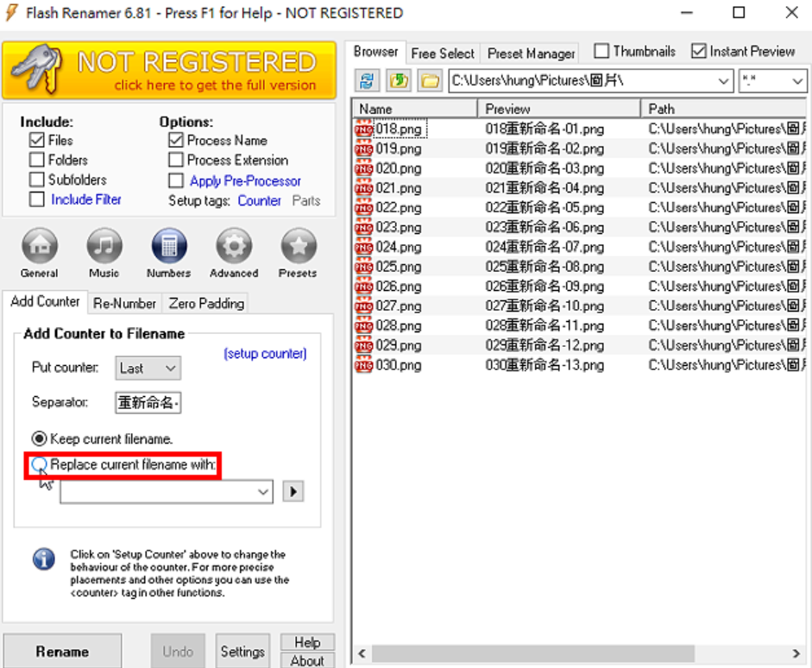Uncheck Process Name option

176,141
